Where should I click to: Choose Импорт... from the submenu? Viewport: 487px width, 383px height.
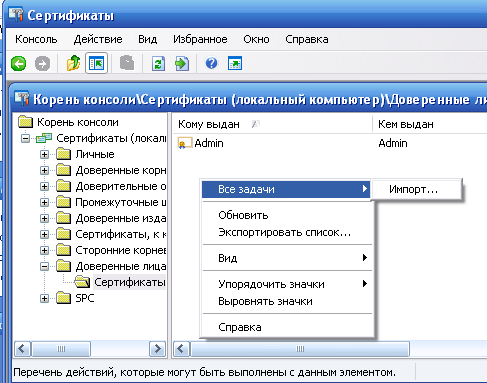coord(416,189)
